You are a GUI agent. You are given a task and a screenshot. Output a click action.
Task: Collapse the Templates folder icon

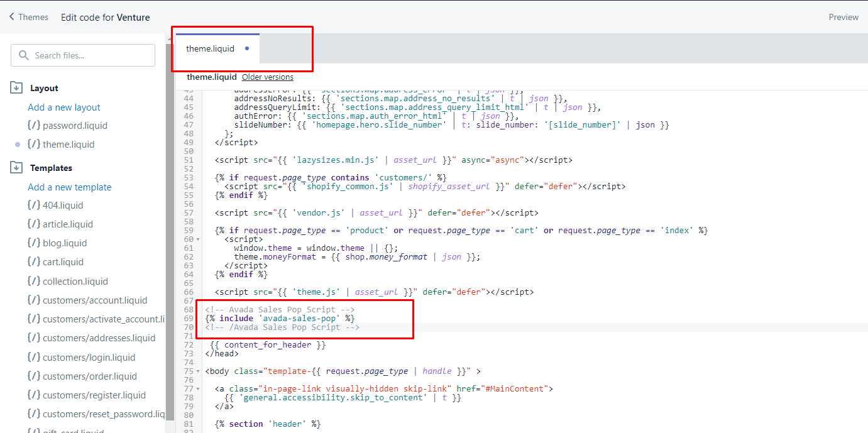click(x=16, y=168)
